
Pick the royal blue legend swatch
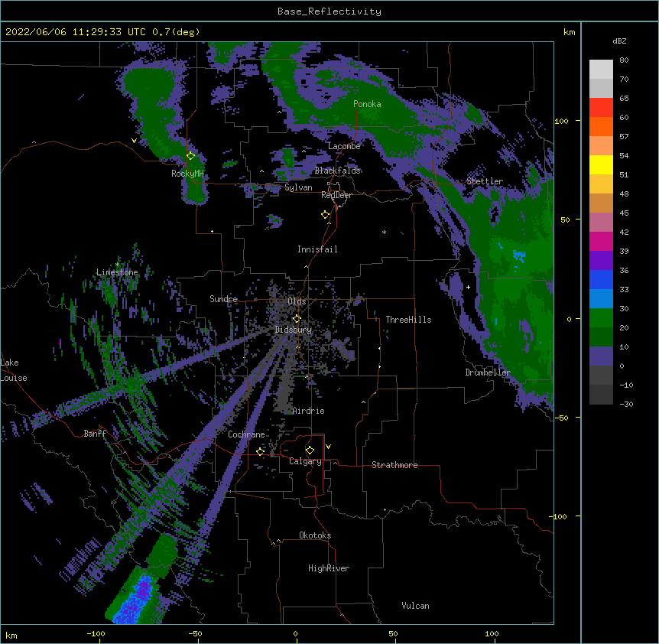point(601,279)
